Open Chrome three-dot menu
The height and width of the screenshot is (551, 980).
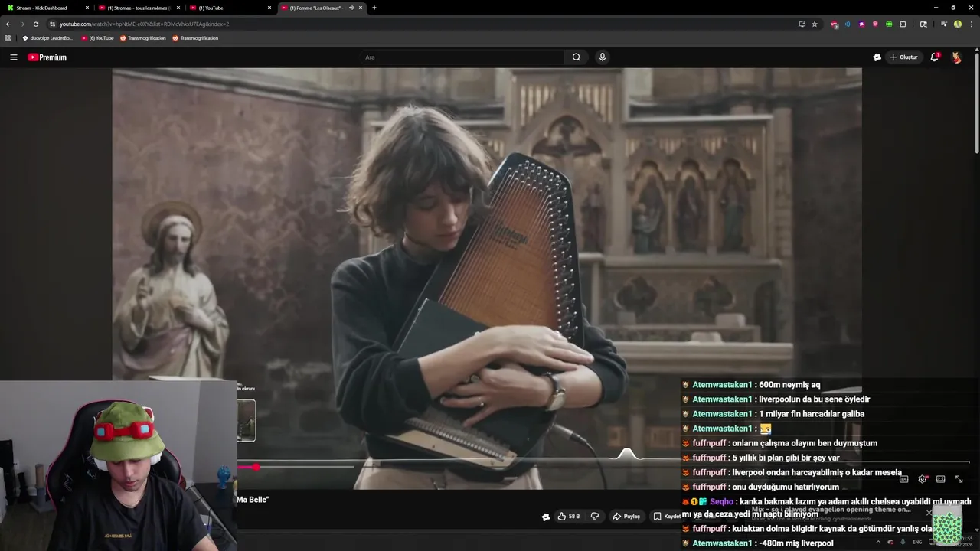point(971,24)
